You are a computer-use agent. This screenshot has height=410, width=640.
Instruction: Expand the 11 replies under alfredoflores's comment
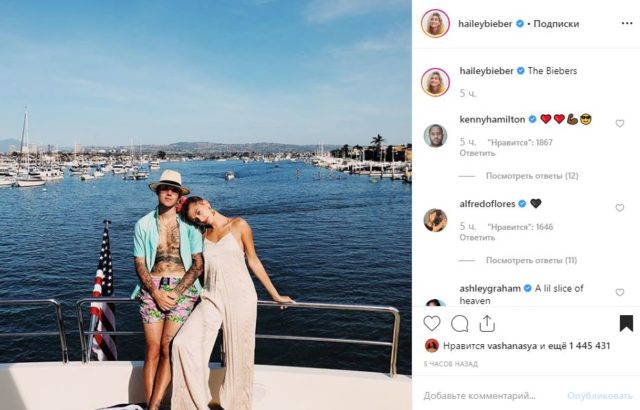[x=532, y=260]
